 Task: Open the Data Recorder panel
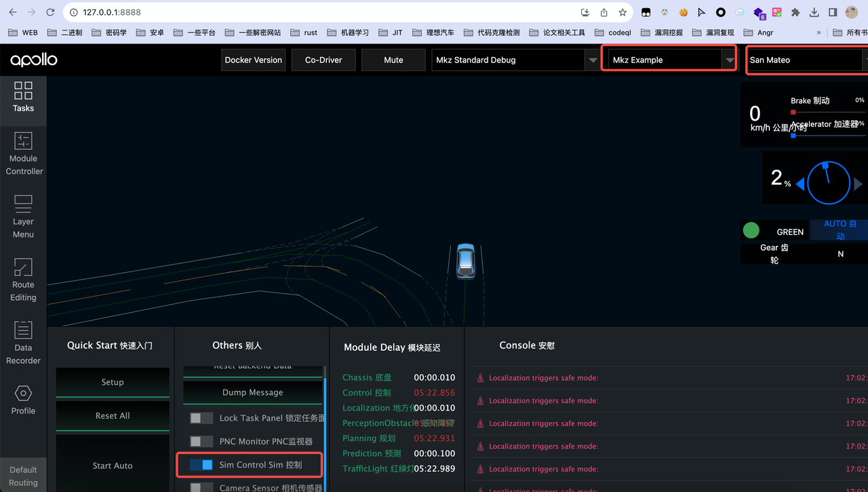23,343
